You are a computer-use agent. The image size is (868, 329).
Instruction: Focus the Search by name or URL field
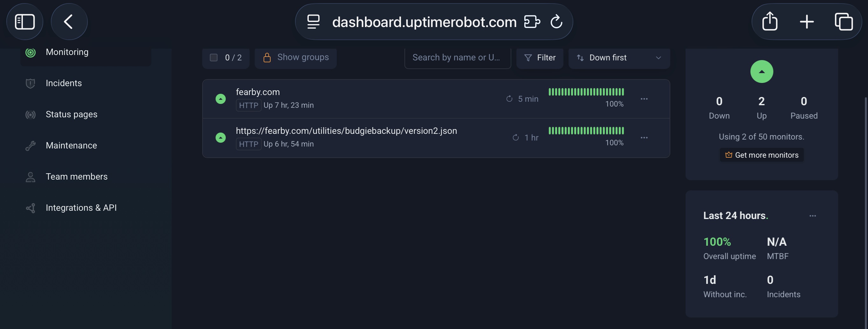458,58
